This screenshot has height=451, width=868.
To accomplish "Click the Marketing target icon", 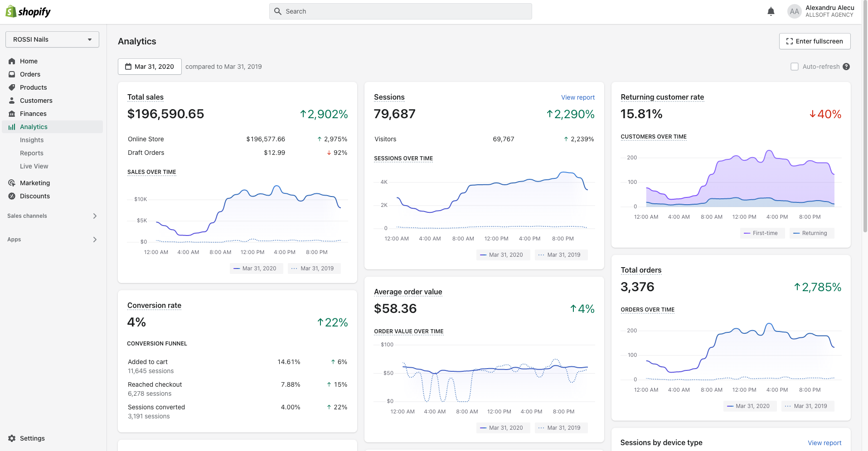I will 12,183.
